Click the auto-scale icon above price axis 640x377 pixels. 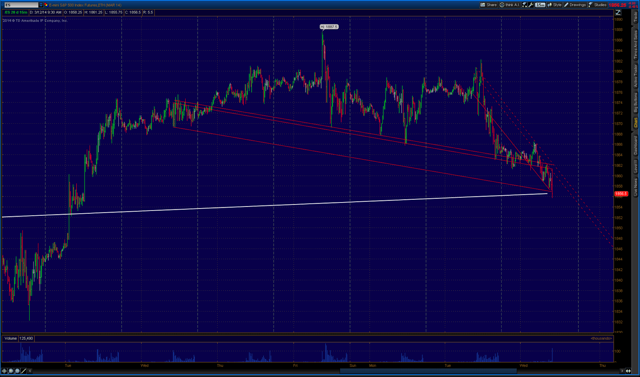(618, 13)
